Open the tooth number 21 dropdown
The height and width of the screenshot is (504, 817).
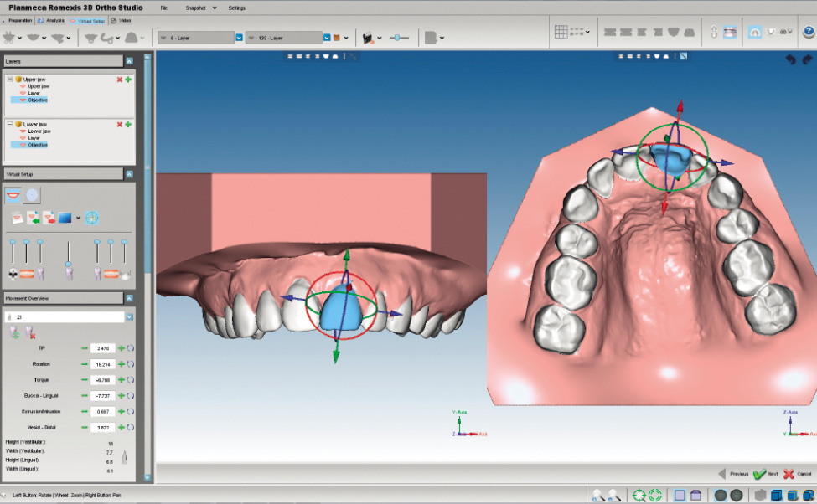click(129, 317)
